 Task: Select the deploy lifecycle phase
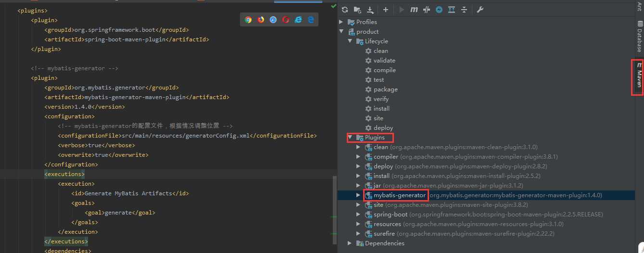pyautogui.click(x=383, y=128)
